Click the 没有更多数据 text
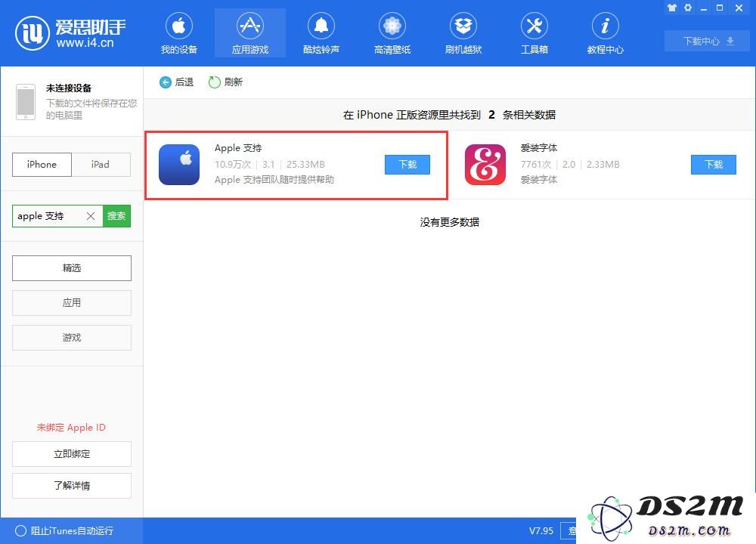756x544 pixels. pyautogui.click(x=449, y=222)
